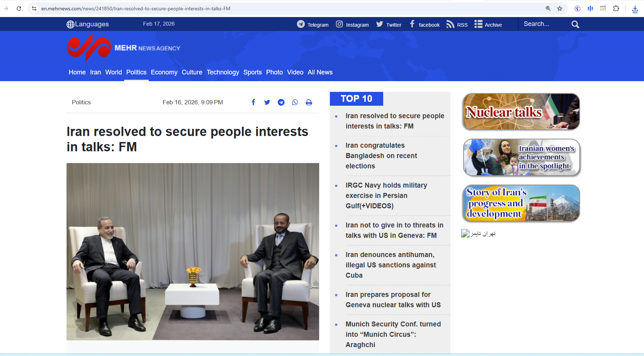The height and width of the screenshot is (356, 644).
Task: Open browser downloads icon
Action: point(635,9)
